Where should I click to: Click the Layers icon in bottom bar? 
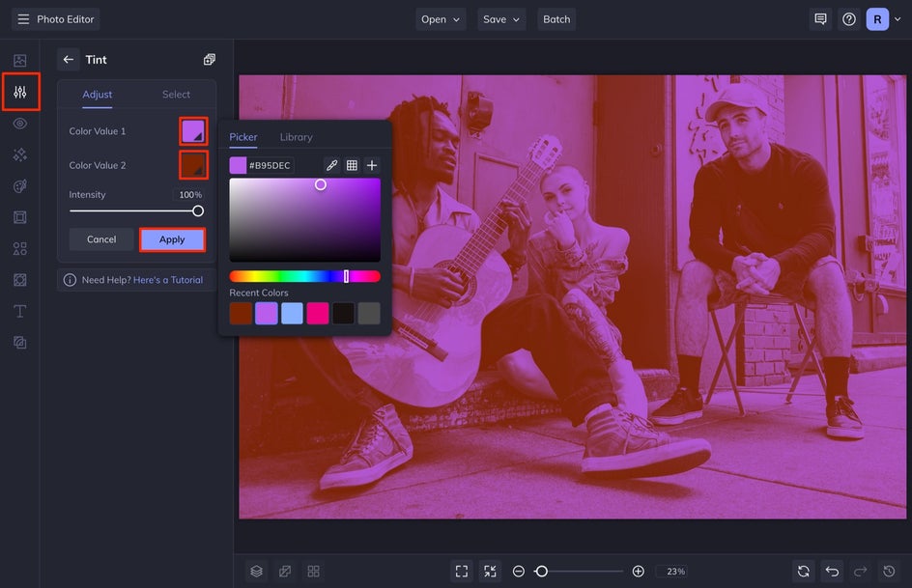click(256, 572)
